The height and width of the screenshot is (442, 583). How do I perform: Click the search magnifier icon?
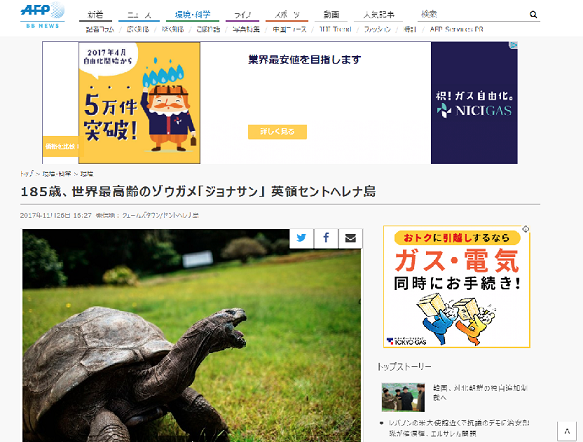pos(533,14)
